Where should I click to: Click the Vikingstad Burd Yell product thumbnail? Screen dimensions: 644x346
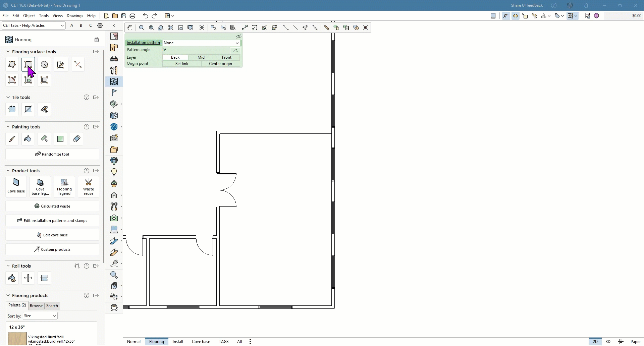pyautogui.click(x=17, y=339)
